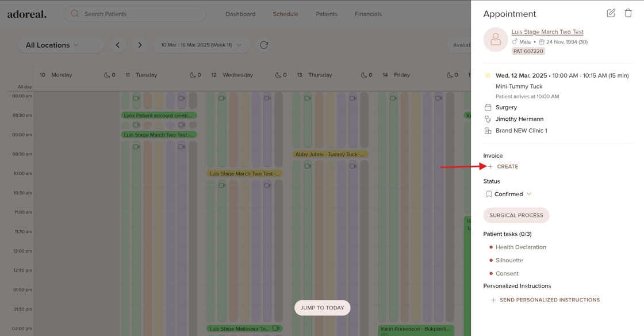The height and width of the screenshot is (336, 644).
Task: Click the SURGICAL PROCESS button
Action: click(516, 215)
